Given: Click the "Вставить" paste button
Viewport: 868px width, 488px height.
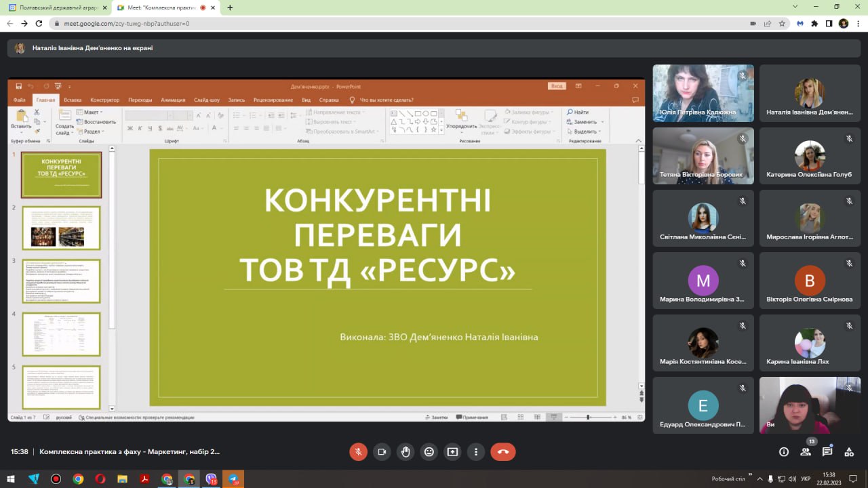Looking at the screenshot, I should point(21,119).
